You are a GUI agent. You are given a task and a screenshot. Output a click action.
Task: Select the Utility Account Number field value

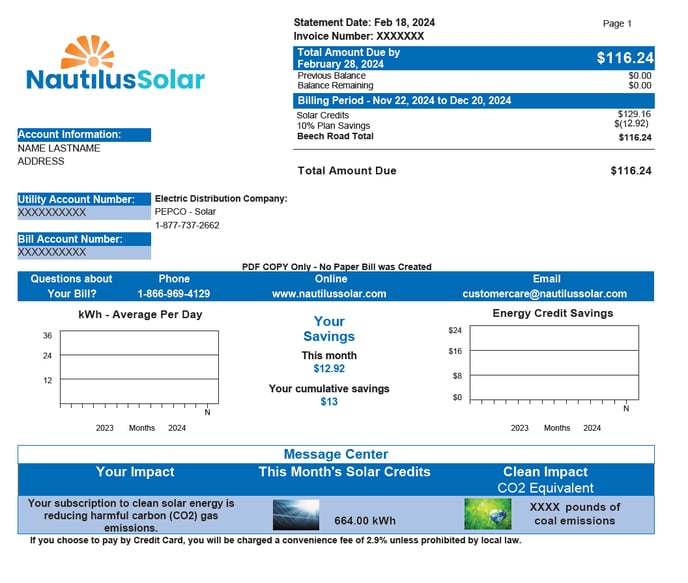tap(84, 213)
